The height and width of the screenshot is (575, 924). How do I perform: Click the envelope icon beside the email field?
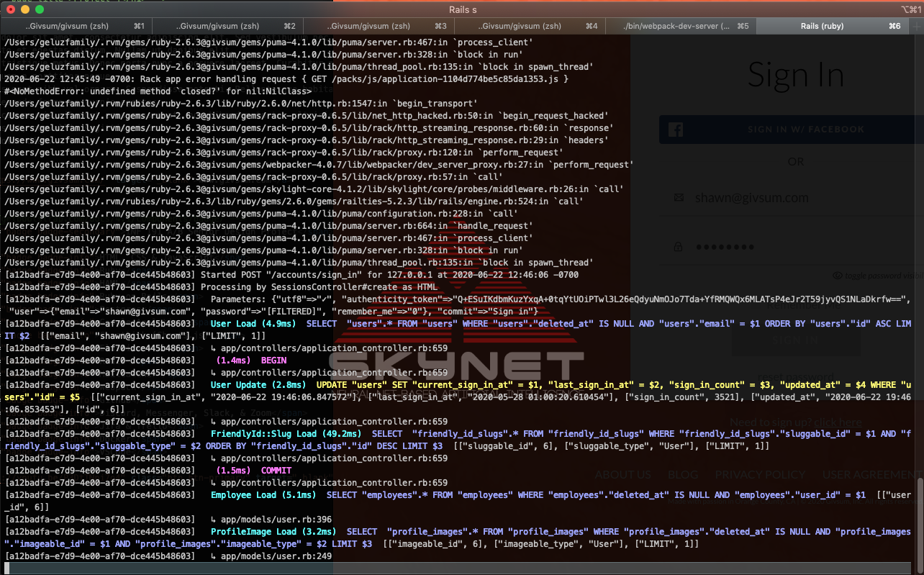678,198
